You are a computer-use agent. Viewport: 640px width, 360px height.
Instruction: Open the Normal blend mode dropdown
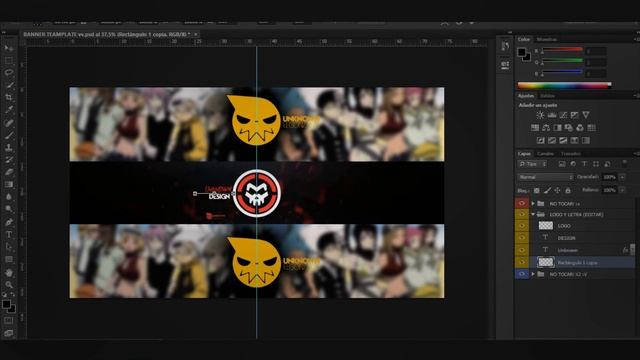coord(545,177)
